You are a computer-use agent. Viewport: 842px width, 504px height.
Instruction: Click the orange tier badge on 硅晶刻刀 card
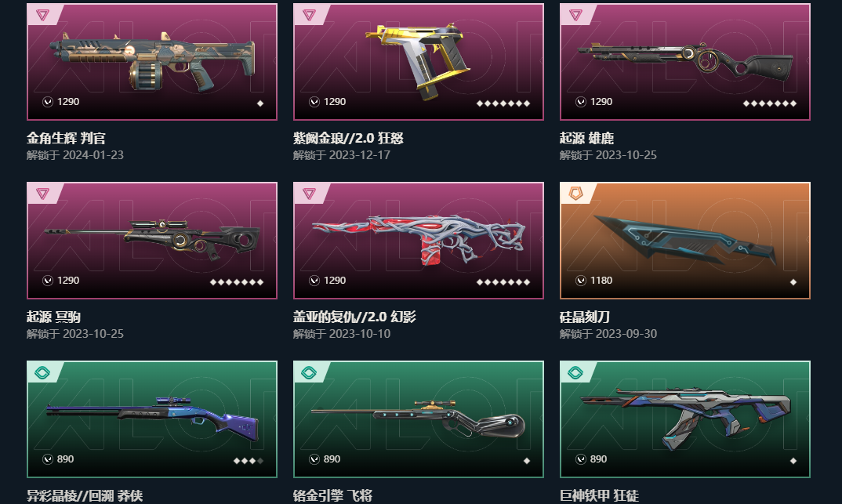(575, 194)
